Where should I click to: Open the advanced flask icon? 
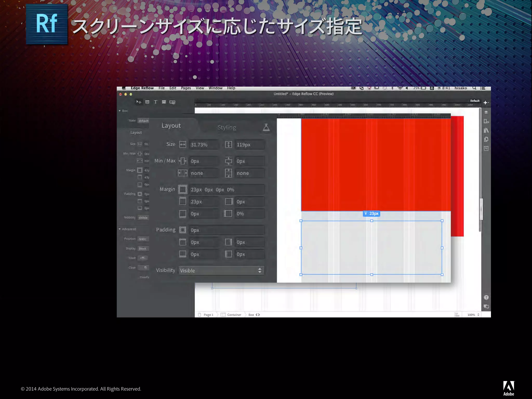click(266, 127)
